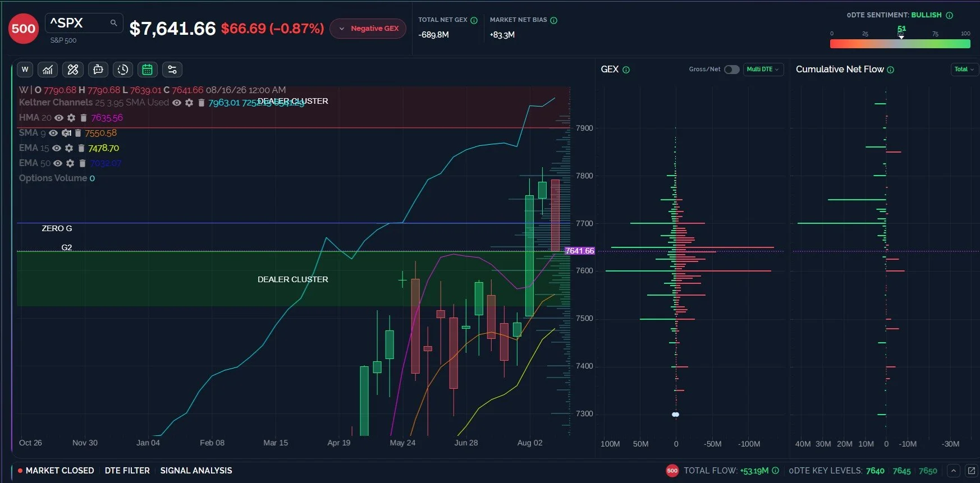Image resolution: width=980 pixels, height=483 pixels.
Task: Click the 7641.66 current price marker
Action: pyautogui.click(x=580, y=251)
